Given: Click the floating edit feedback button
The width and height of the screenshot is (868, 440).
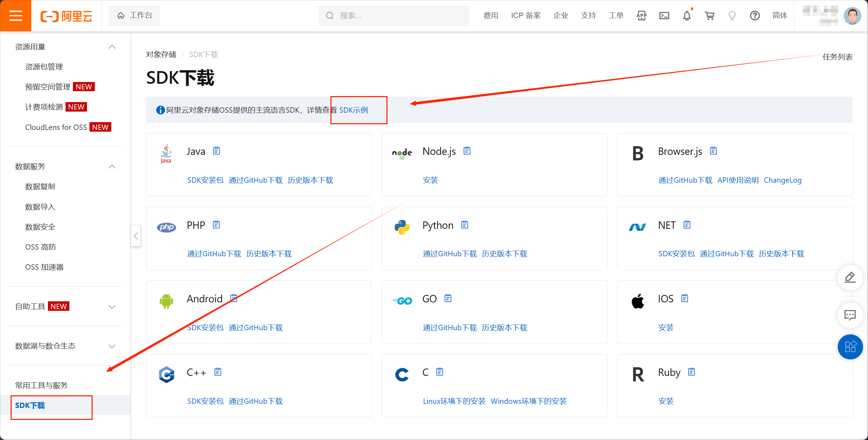Looking at the screenshot, I should (x=850, y=277).
